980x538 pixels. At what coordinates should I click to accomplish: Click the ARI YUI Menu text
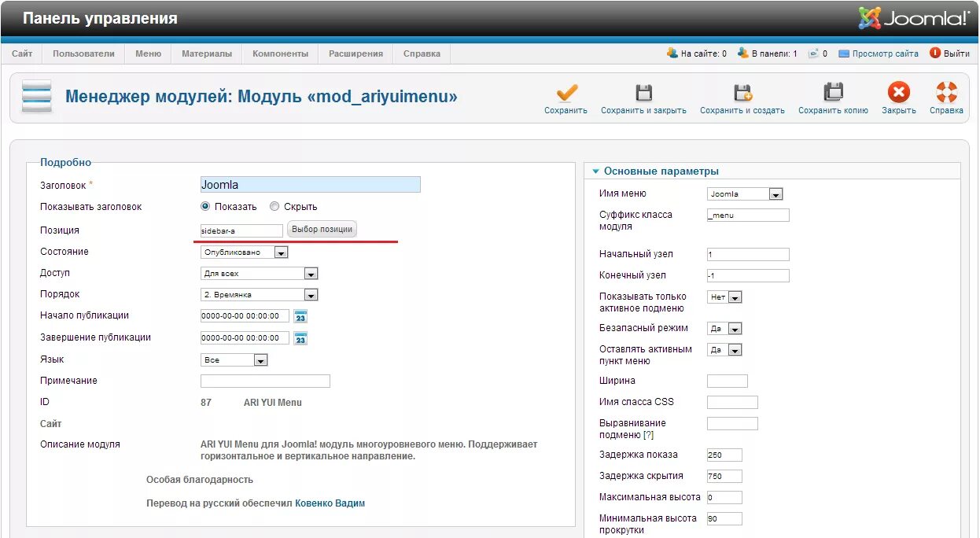tap(272, 403)
